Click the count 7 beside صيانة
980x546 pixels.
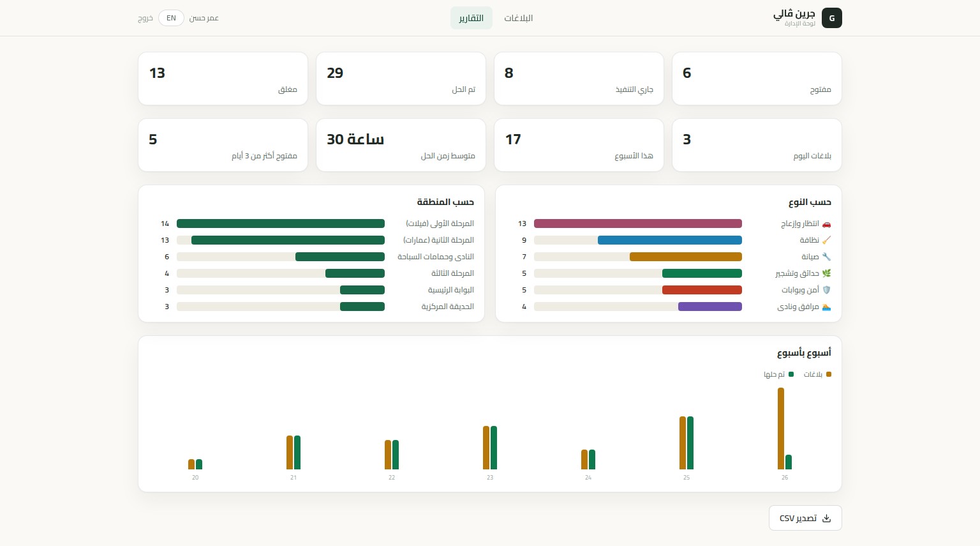tap(524, 257)
